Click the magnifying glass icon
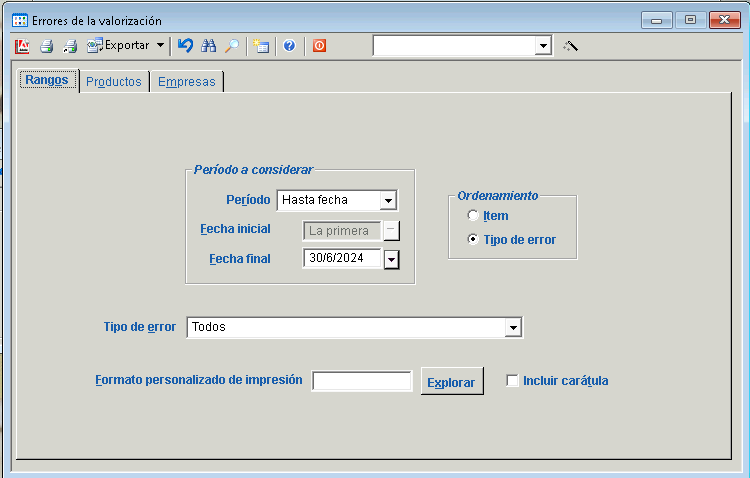The height and width of the screenshot is (478, 750). click(231, 46)
